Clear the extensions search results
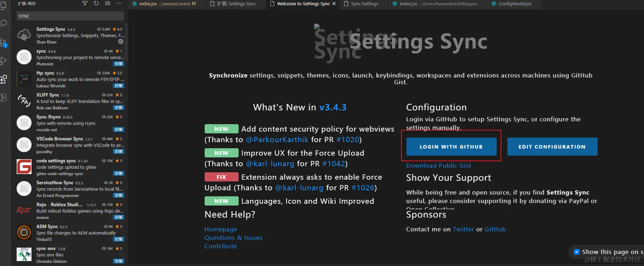This screenshot has height=266, width=644. (x=108, y=4)
